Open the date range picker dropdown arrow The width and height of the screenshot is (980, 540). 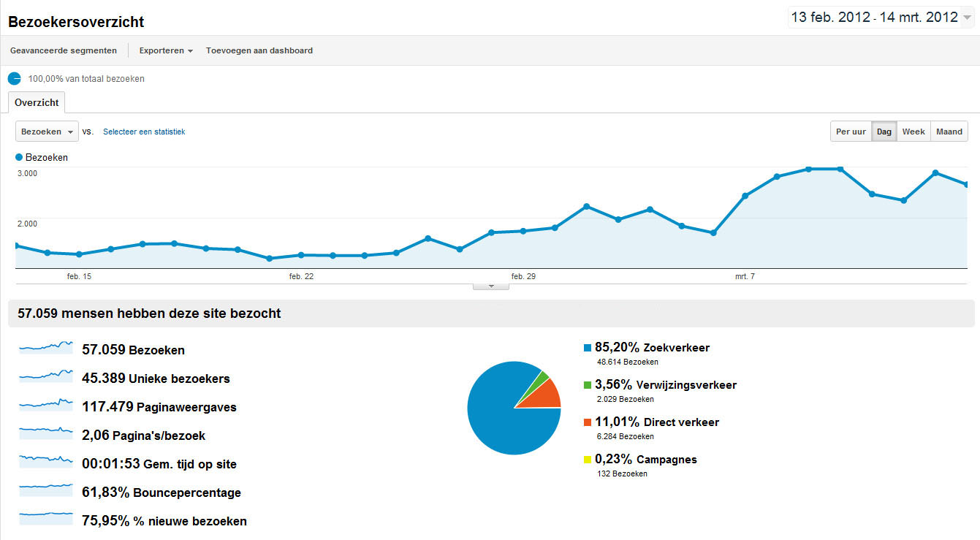(x=968, y=18)
